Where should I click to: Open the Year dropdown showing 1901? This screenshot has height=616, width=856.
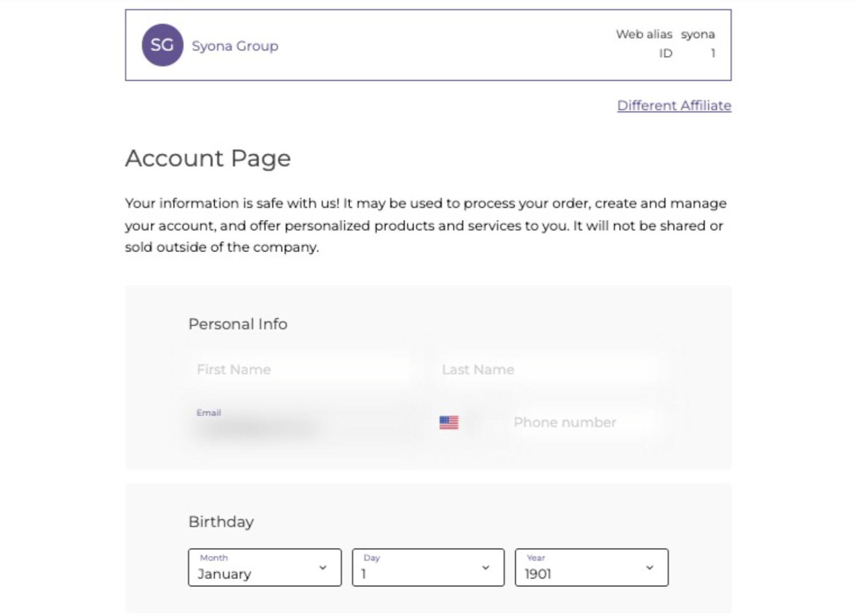[x=591, y=567]
